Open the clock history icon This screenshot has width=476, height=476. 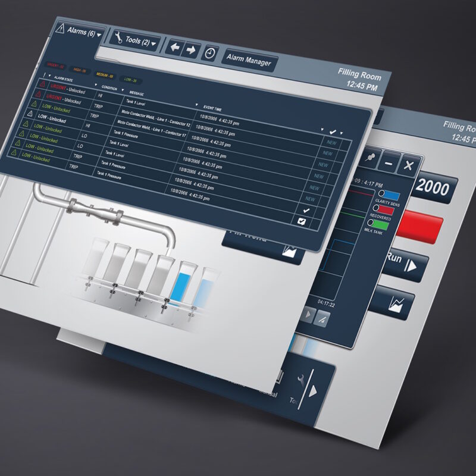tap(209, 54)
